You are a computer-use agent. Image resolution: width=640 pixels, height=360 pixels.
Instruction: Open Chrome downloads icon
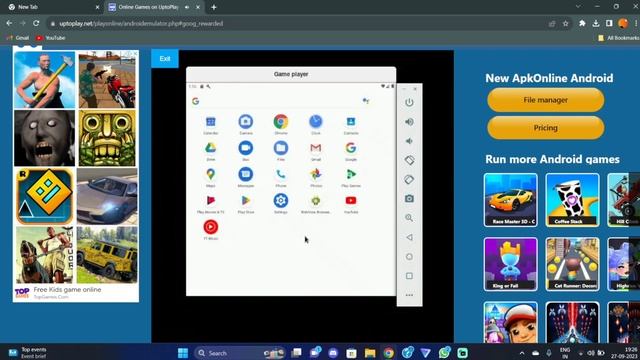click(596, 23)
